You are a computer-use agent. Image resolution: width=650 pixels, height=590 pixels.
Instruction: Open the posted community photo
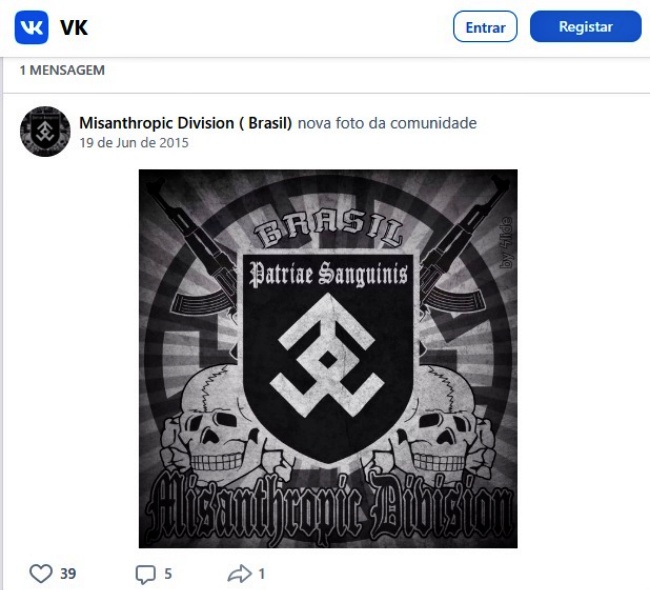[x=328, y=359]
